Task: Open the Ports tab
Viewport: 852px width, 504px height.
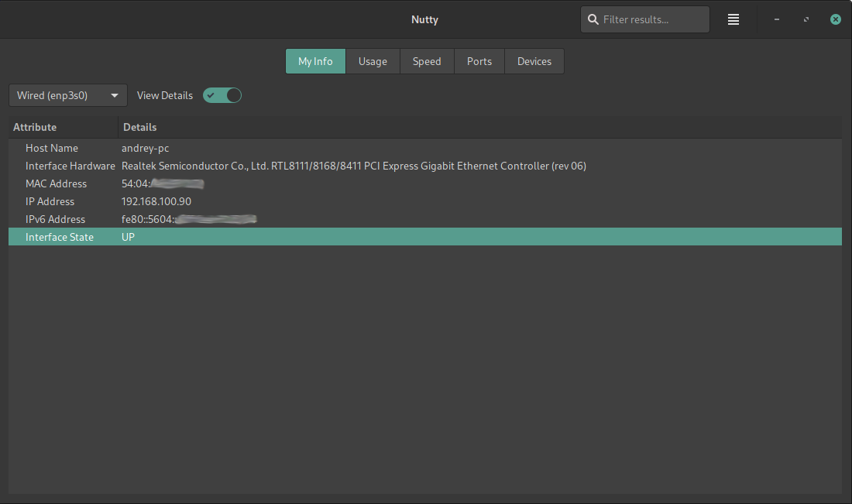Action: click(479, 61)
